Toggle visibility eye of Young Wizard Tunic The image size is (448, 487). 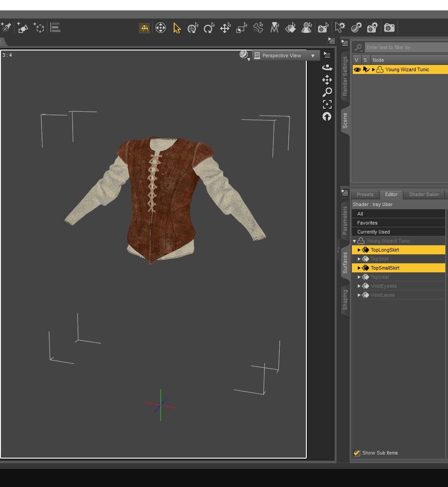pos(357,69)
